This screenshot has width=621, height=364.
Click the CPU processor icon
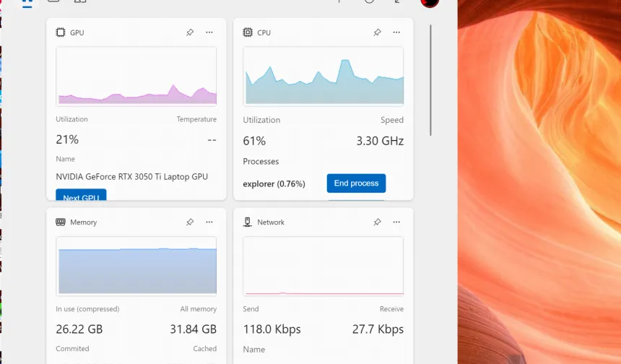click(x=248, y=32)
